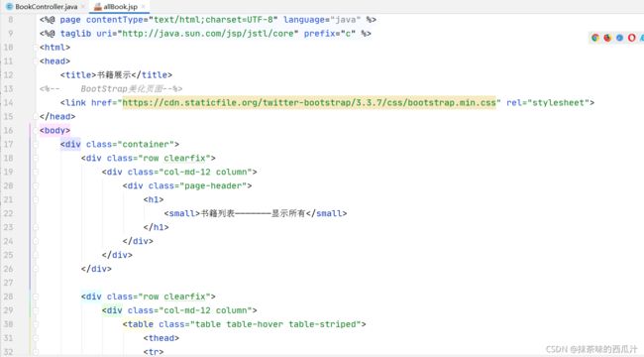Click the tr tag on the last visible line
Image resolution: width=644 pixels, height=357 pixels.
pyautogui.click(x=154, y=352)
